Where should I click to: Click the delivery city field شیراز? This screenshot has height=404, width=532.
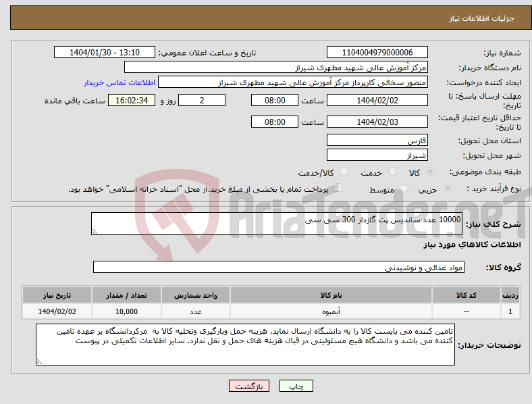pos(377,155)
